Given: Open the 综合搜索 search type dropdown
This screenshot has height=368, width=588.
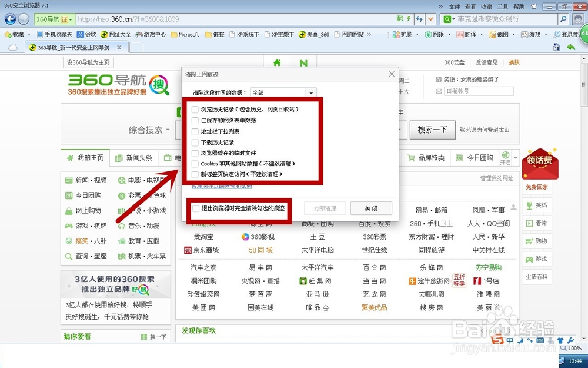Looking at the screenshot, I should (149, 130).
